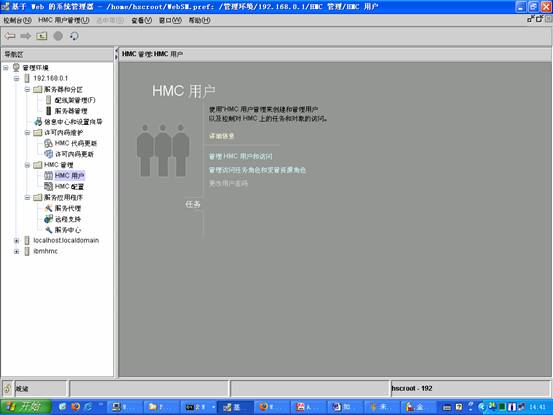
Task: Click the status bar key icon
Action: 7,389
